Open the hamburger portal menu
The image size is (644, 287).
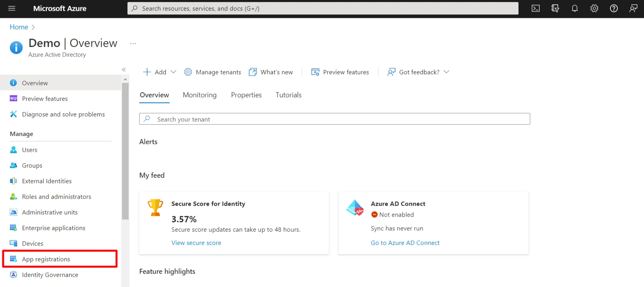click(12, 8)
